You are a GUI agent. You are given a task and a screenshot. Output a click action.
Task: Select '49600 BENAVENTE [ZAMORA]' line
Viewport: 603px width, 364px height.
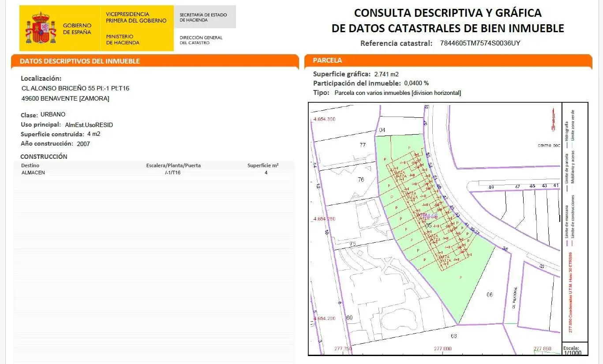click(65, 98)
